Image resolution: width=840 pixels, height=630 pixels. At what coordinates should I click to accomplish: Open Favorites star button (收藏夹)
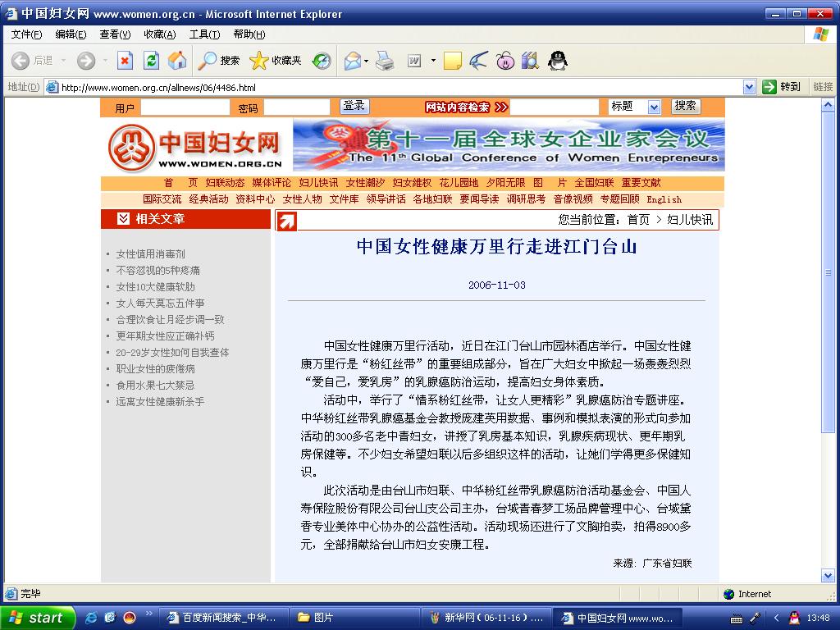click(x=276, y=61)
